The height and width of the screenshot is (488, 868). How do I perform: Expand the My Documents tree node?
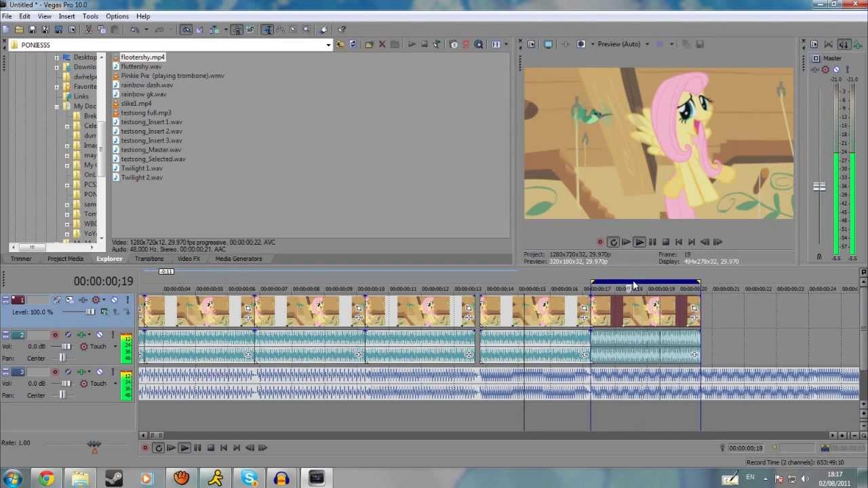(57, 106)
